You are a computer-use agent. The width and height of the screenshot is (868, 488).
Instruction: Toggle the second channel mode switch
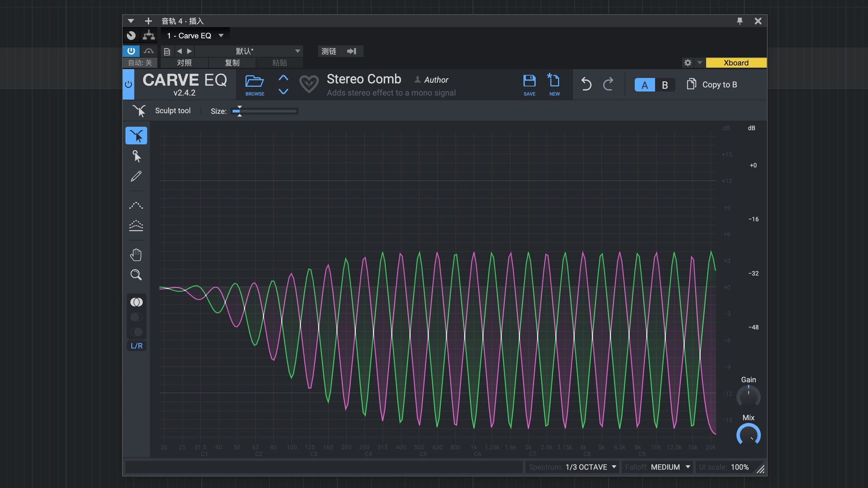[x=137, y=317]
